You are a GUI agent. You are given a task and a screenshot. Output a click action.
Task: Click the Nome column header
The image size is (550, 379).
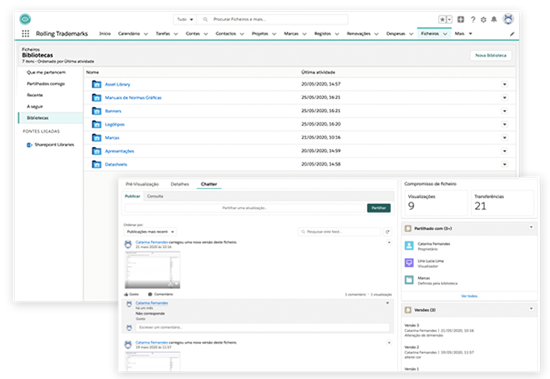pyautogui.click(x=93, y=72)
